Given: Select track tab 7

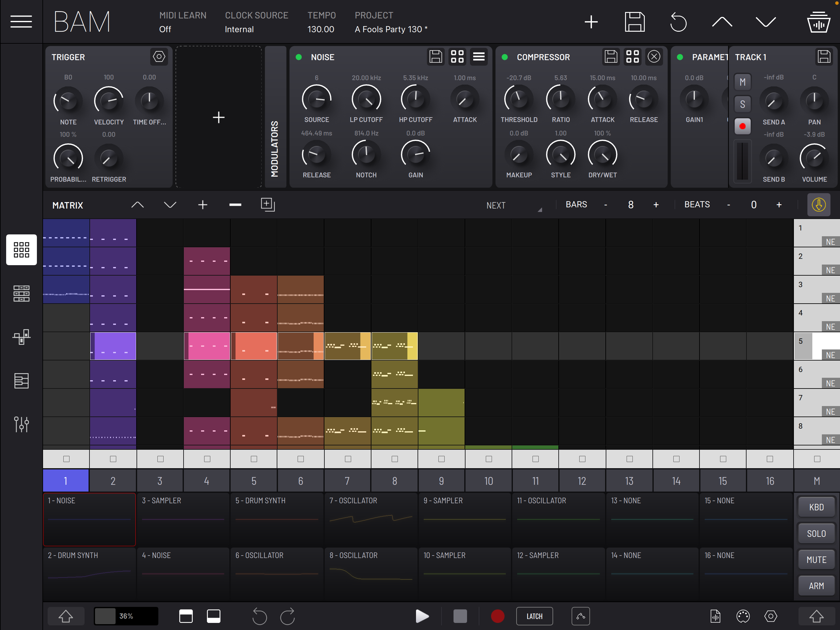Looking at the screenshot, I should (347, 481).
